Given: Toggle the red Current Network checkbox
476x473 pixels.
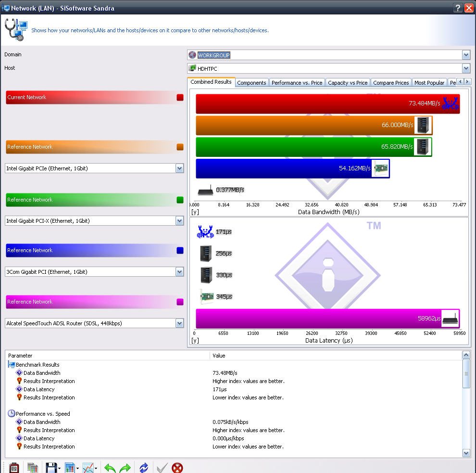Looking at the screenshot, I should point(180,98).
